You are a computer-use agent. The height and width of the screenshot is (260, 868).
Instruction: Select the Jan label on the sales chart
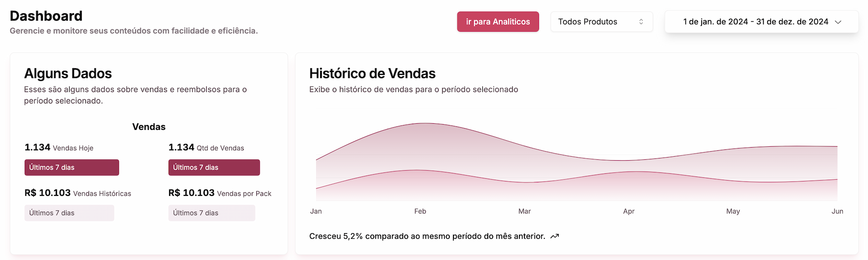tap(316, 211)
